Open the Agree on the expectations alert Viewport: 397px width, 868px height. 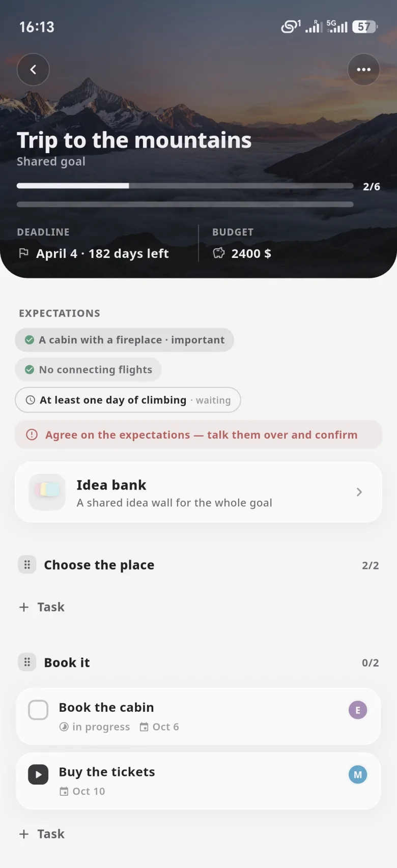[x=198, y=435]
